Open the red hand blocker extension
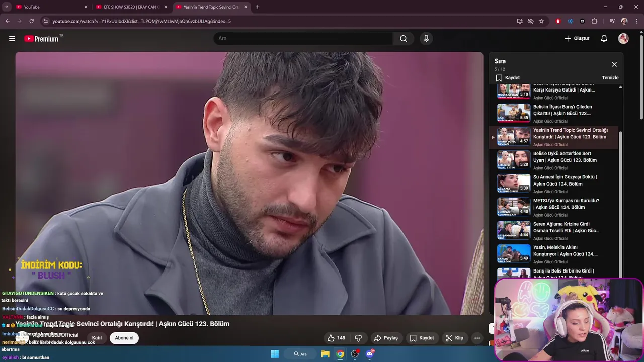Viewport: 644px width, 362px height. tap(558, 21)
